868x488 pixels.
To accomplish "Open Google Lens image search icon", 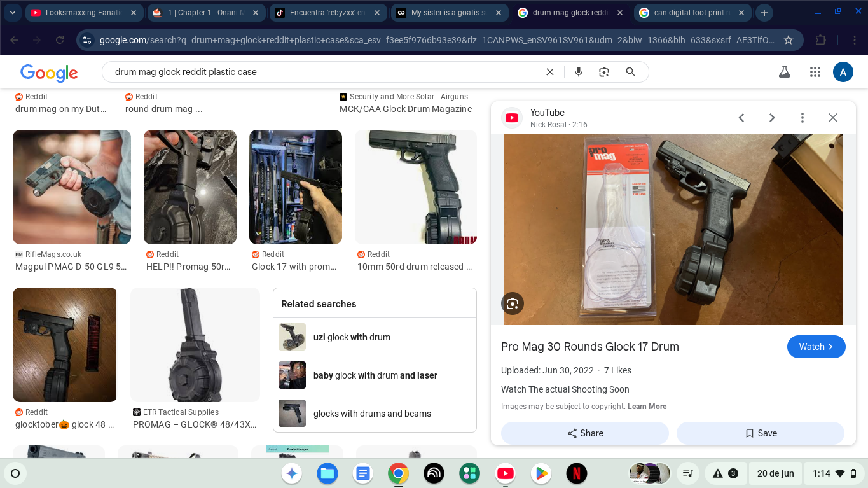I will [604, 72].
